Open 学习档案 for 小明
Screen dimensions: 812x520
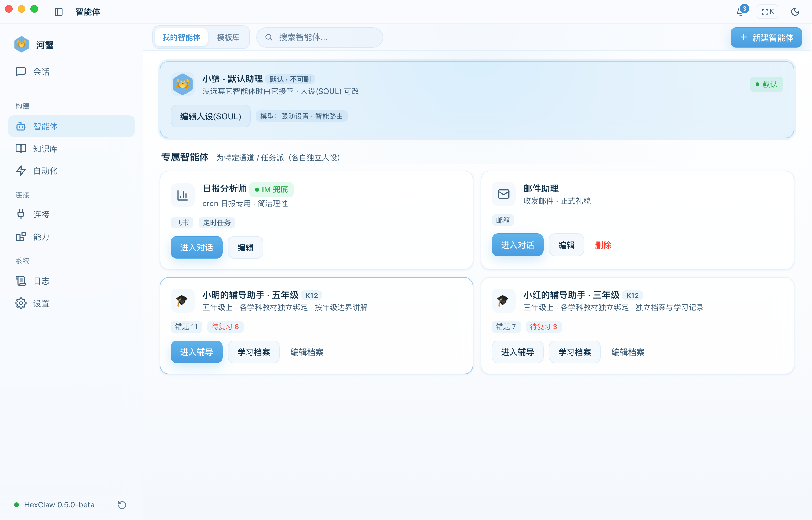(x=254, y=352)
